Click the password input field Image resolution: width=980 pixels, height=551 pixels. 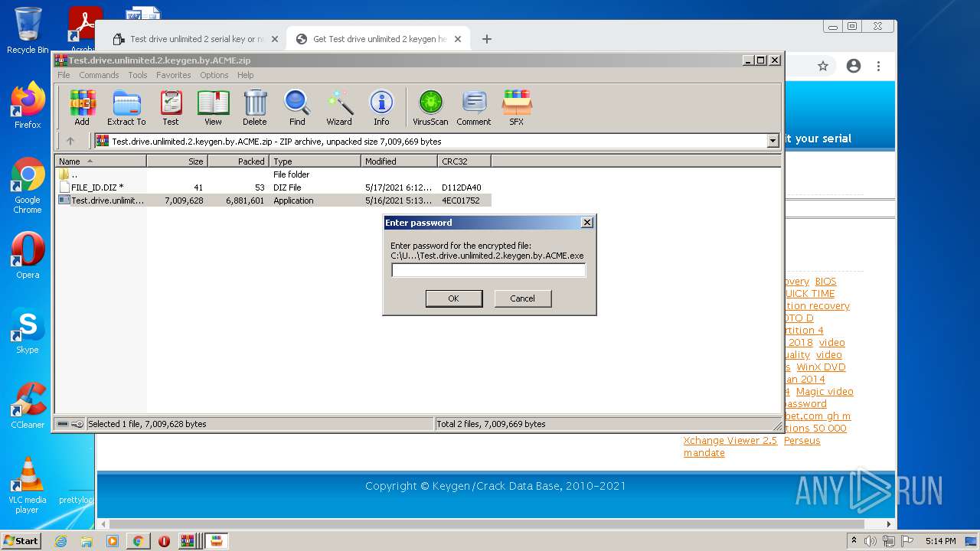click(x=488, y=270)
